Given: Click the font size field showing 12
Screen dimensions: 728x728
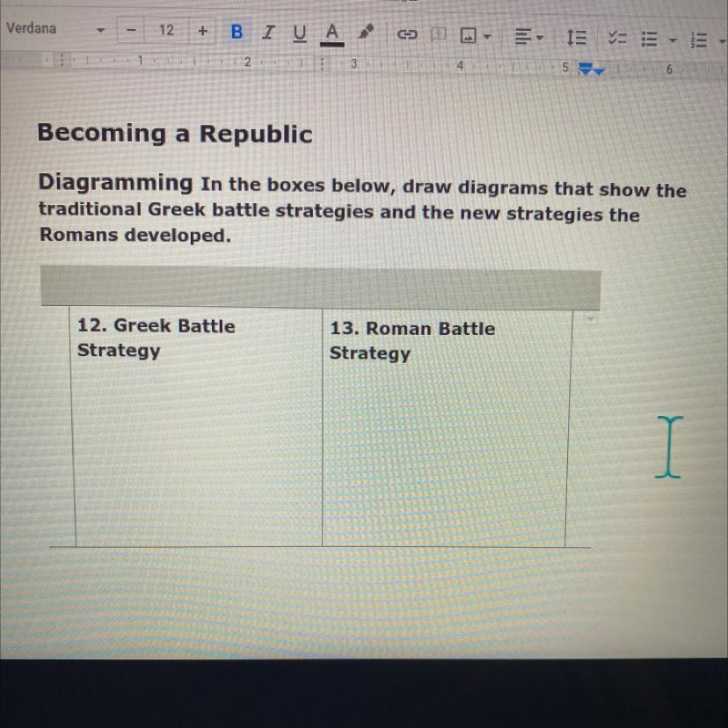Looking at the screenshot, I should click(x=166, y=30).
